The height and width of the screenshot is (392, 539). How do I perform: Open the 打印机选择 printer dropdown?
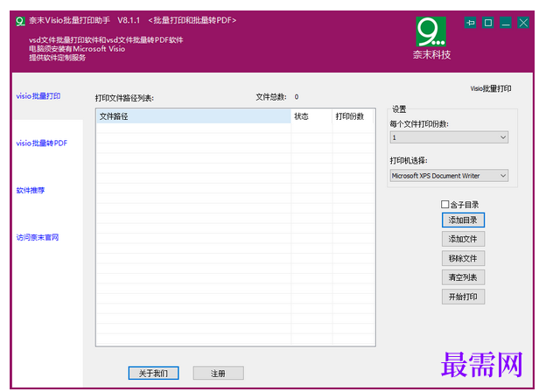tap(449, 175)
